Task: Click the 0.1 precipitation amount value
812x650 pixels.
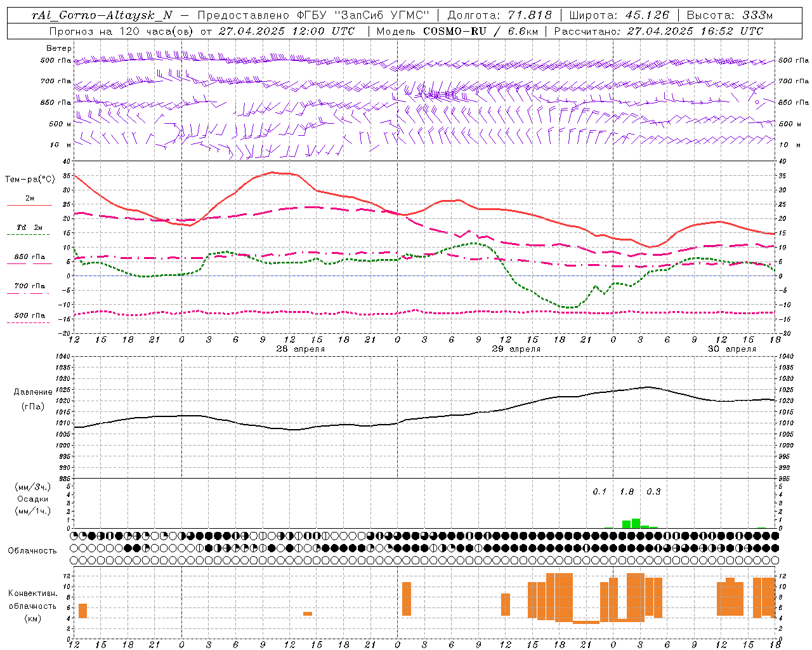Action: (x=599, y=492)
